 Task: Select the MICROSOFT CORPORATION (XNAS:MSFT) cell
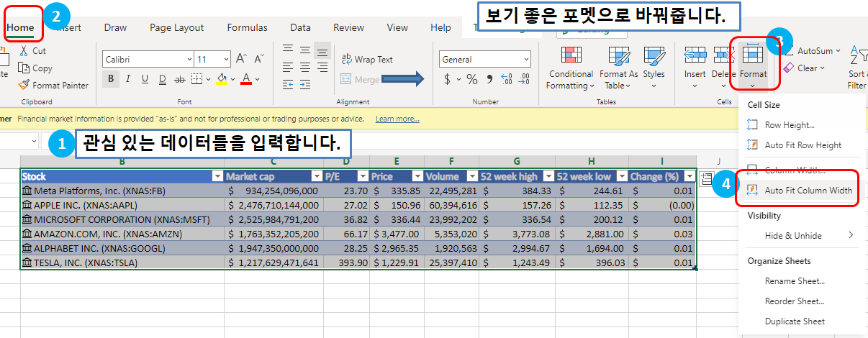[x=122, y=219]
